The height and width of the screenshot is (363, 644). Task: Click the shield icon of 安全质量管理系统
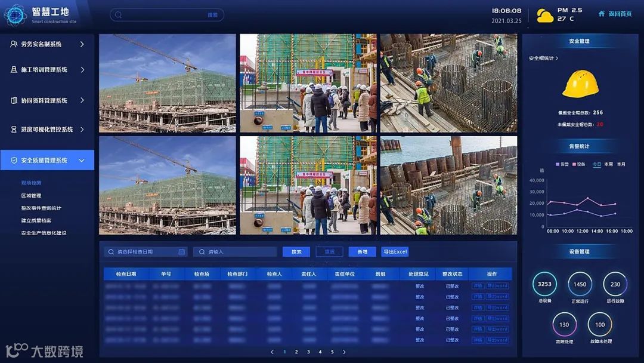coord(14,161)
